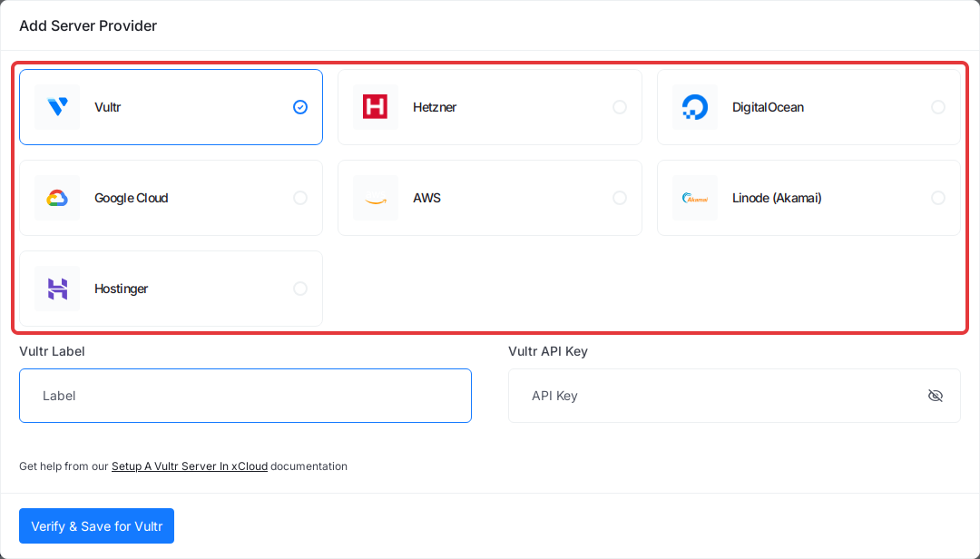The image size is (980, 559).
Task: Click the DigitalOcean provider name text
Action: (769, 107)
